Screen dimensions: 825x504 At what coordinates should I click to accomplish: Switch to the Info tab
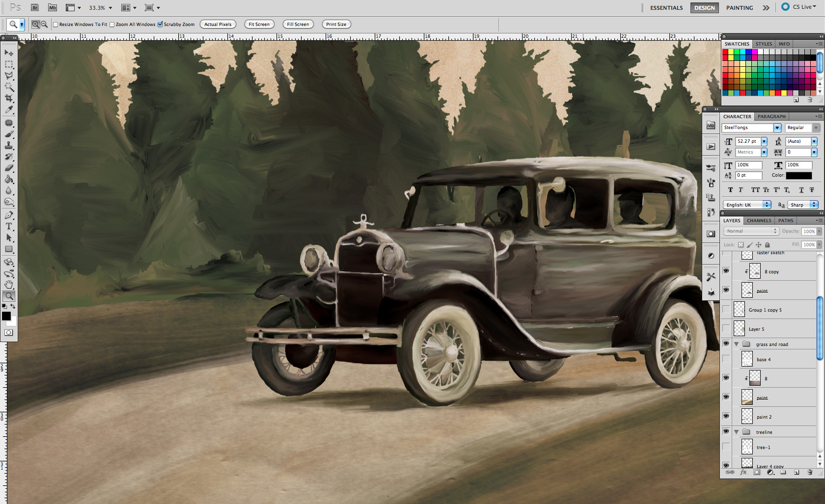784,44
